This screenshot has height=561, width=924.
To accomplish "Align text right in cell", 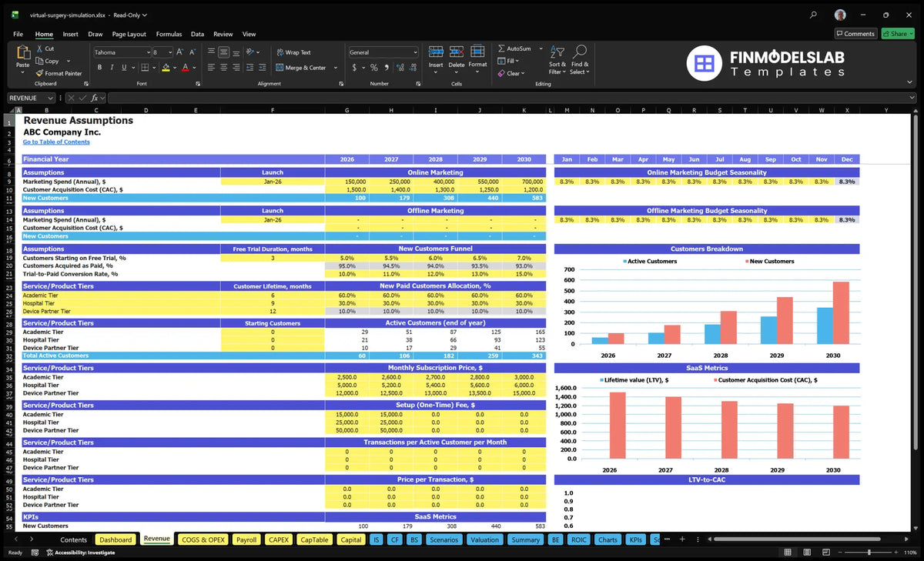I will point(236,68).
